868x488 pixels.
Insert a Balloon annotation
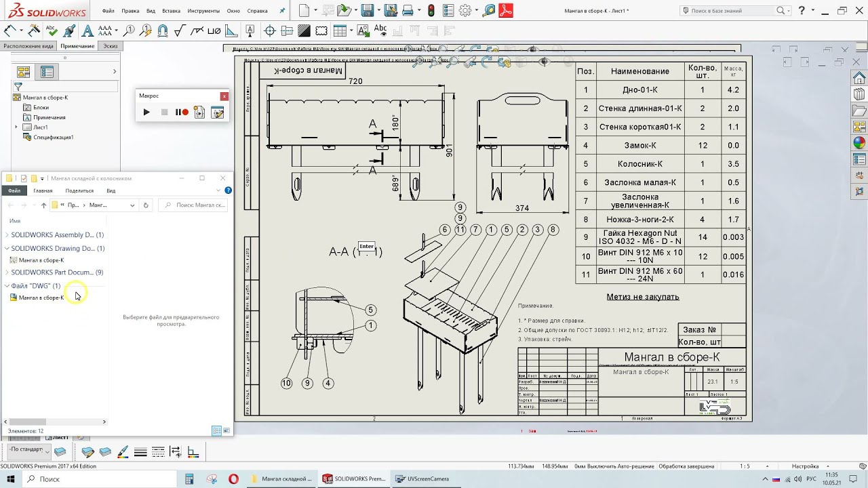129,30
